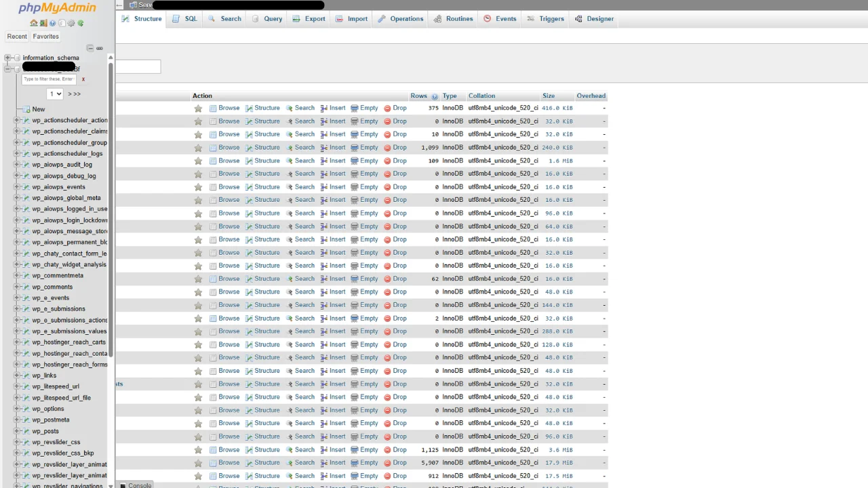The image size is (868, 488).
Task: Go to the Import tab
Action: [x=351, y=19]
